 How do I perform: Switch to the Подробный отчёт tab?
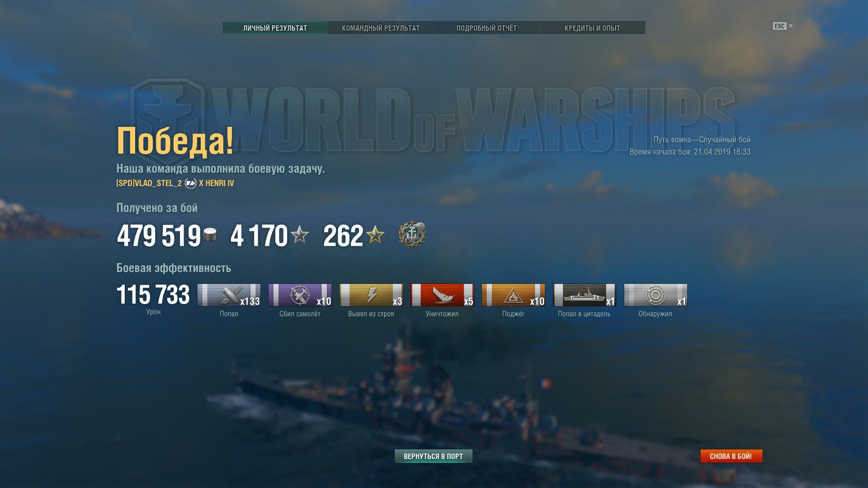click(x=486, y=28)
